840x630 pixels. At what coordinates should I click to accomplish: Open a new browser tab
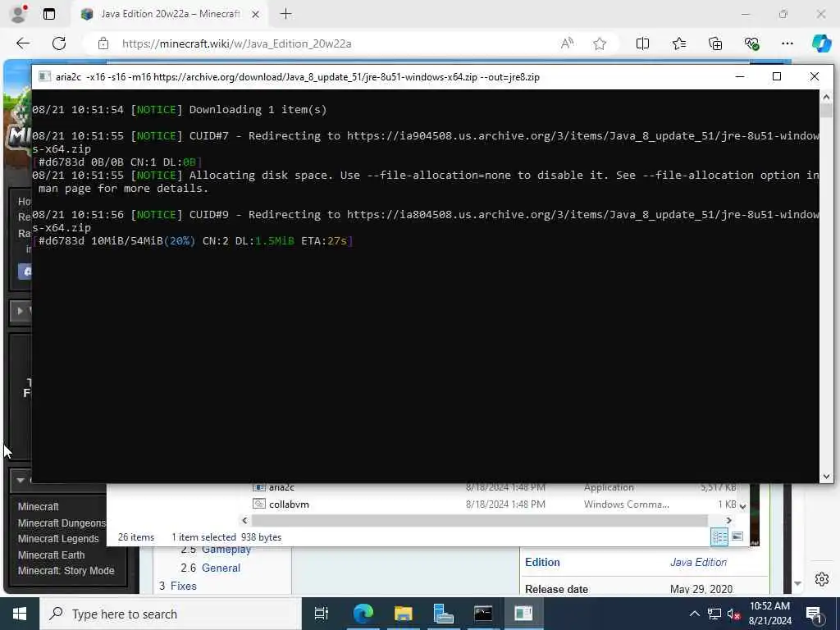click(x=286, y=14)
